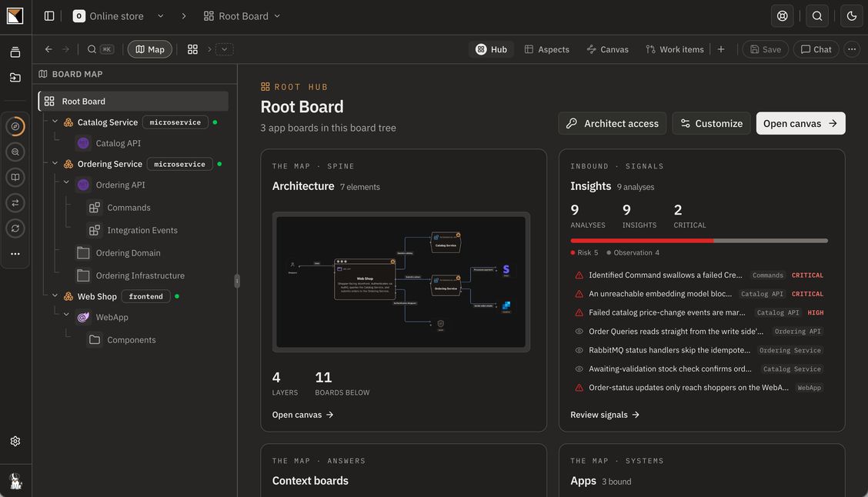The width and height of the screenshot is (868, 497).
Task: Click the grid view icon in toolbar
Action: 192,49
